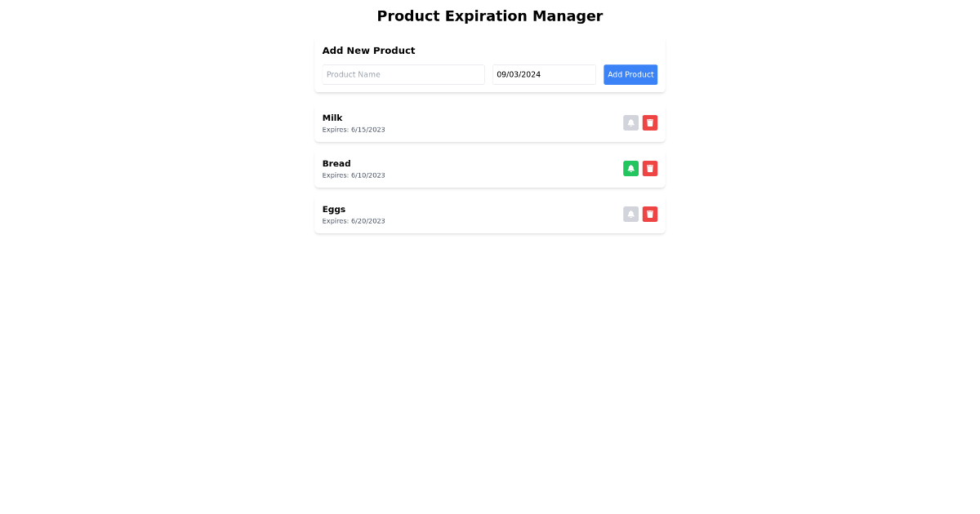Delete the Bread product using trash icon

point(649,168)
